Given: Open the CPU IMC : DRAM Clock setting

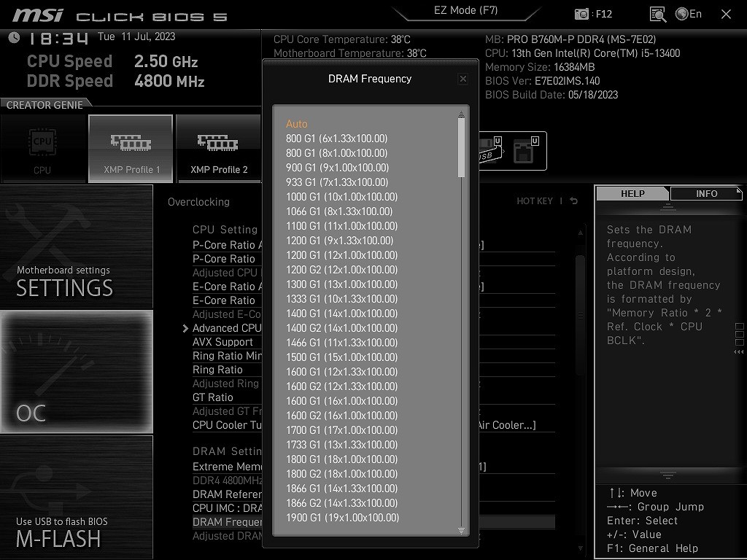Looking at the screenshot, I should pos(228,508).
